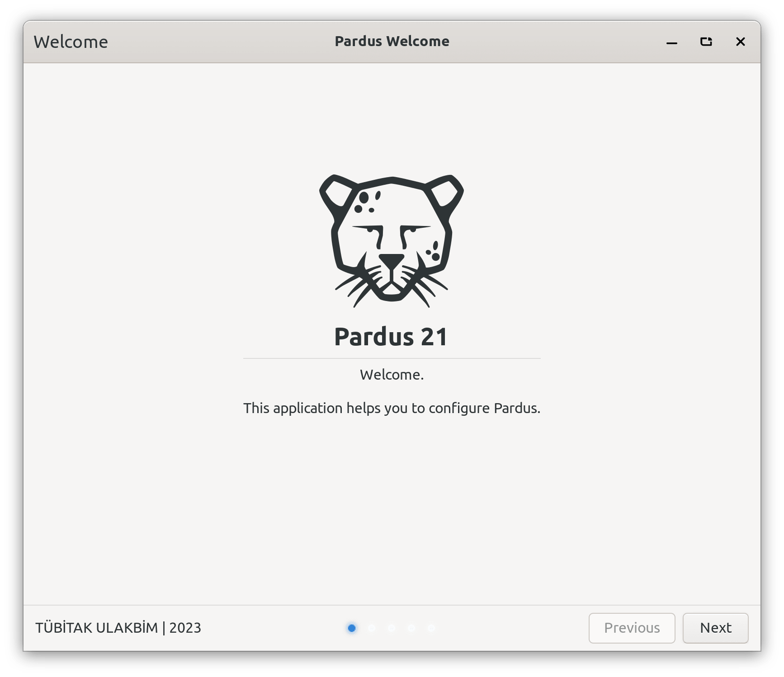This screenshot has width=784, height=677.
Task: Select the first blue page indicator dot
Action: click(x=352, y=628)
